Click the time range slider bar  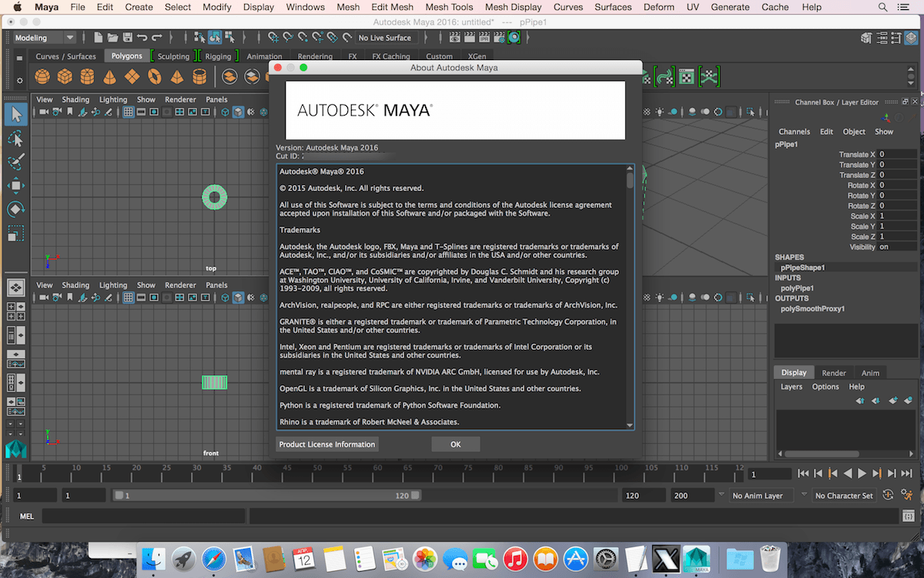[x=267, y=496]
